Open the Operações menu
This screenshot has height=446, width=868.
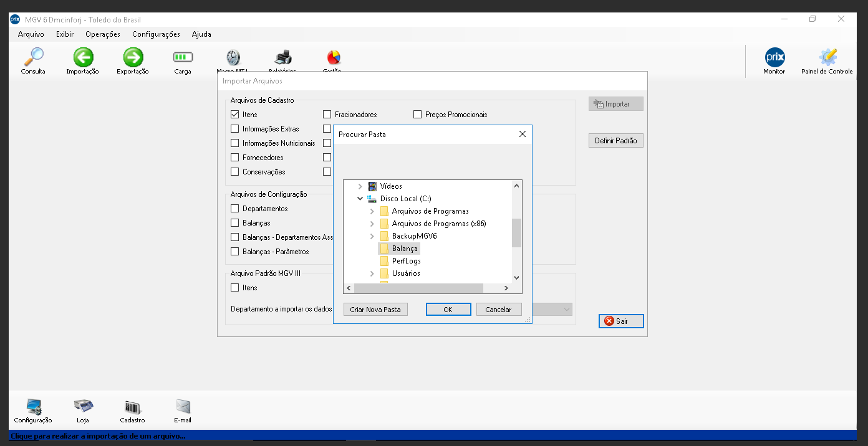(x=103, y=34)
